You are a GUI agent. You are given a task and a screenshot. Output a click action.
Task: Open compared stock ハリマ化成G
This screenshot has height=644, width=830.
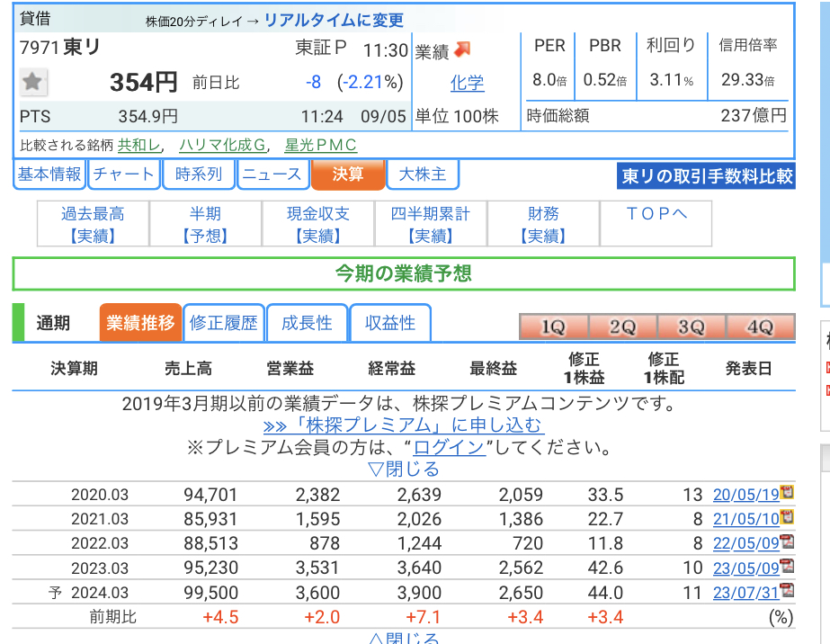222,145
